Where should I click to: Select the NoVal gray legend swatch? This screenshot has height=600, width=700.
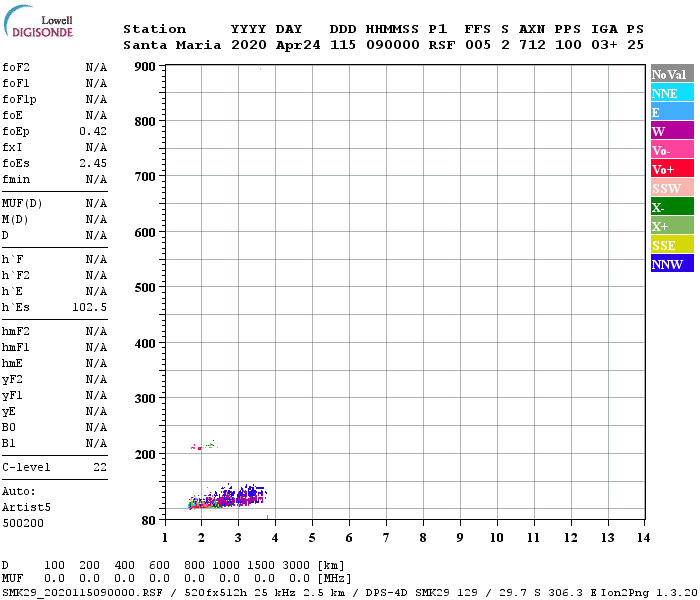click(x=672, y=74)
